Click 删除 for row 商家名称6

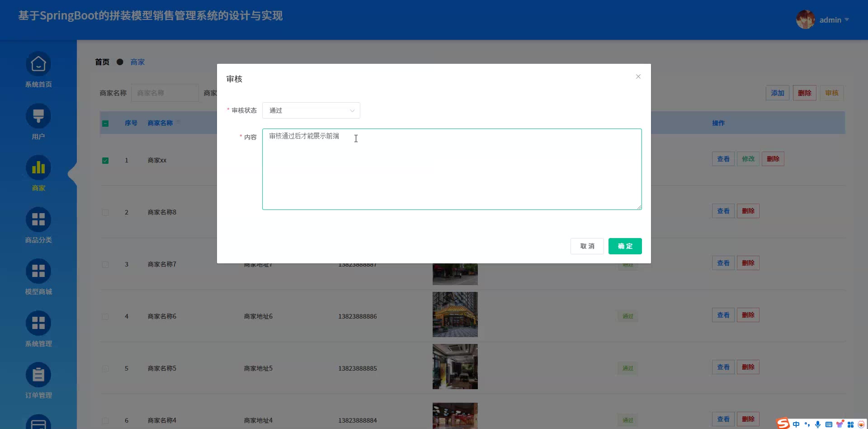point(748,315)
